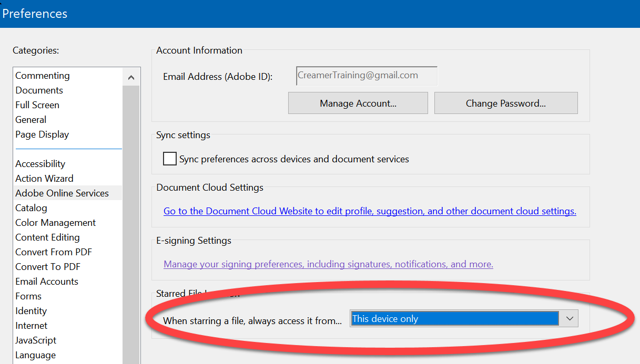Click the Change Password button
This screenshot has width=640, height=364.
point(506,103)
